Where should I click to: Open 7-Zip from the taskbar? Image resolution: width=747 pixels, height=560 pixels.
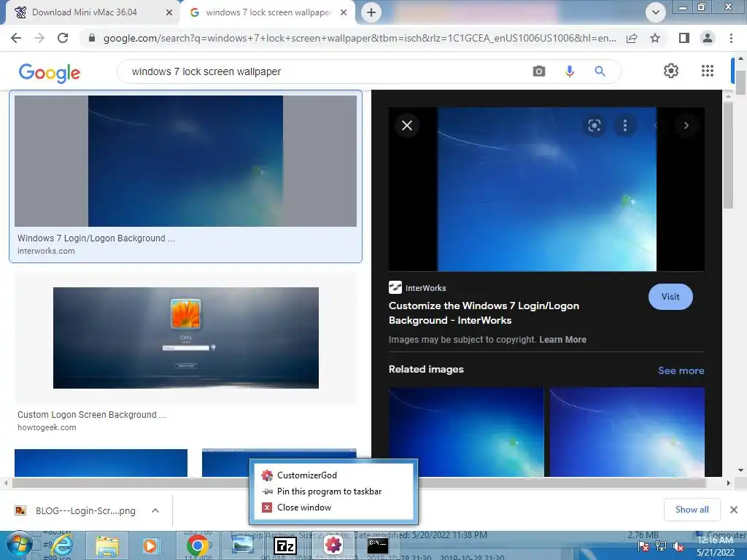tap(285, 545)
